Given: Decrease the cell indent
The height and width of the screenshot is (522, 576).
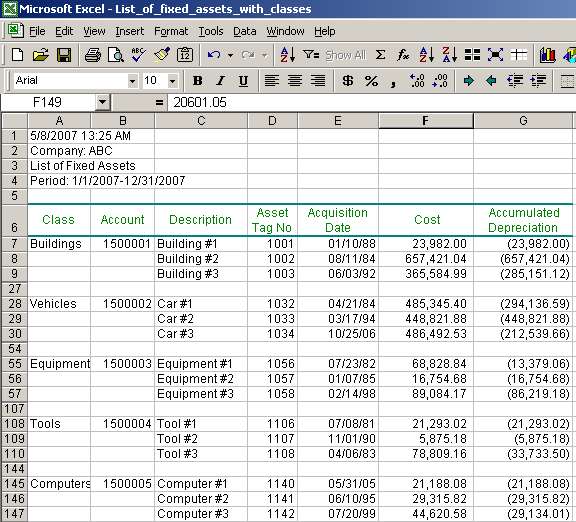Looking at the screenshot, I should pyautogui.click(x=515, y=80).
